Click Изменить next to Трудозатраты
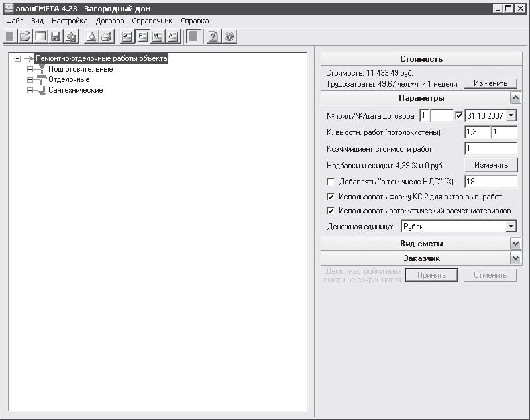The width and height of the screenshot is (530, 420). click(x=490, y=83)
